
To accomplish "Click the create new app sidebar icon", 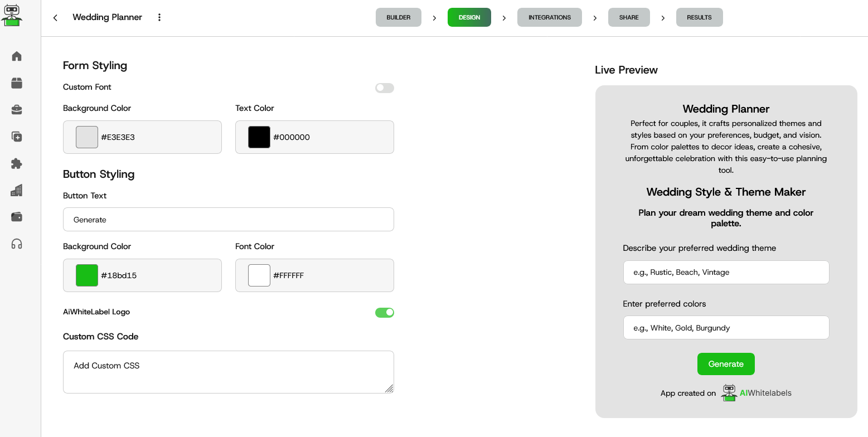I will point(17,137).
